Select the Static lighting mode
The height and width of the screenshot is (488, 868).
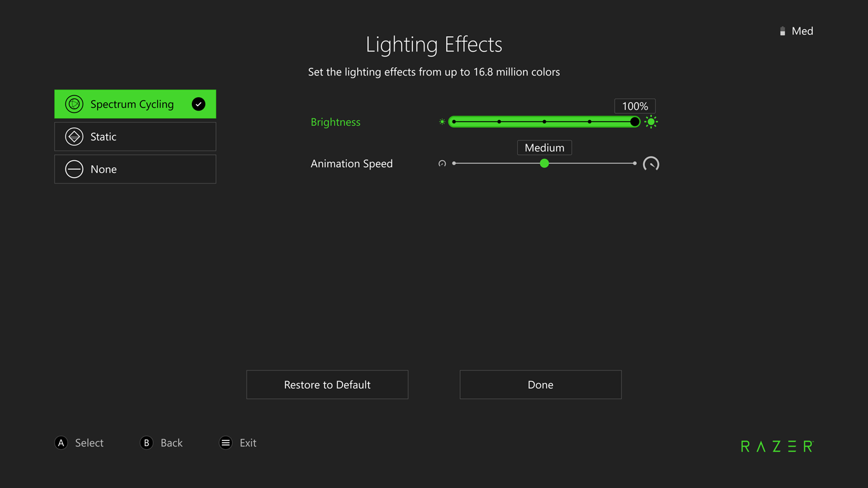pos(135,136)
